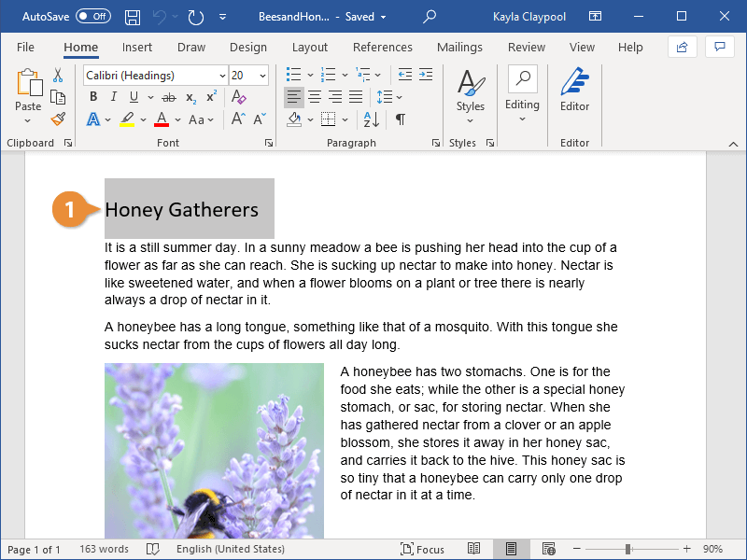The image size is (747, 560).
Task: Apply strikethrough formatting to text
Action: point(168,97)
